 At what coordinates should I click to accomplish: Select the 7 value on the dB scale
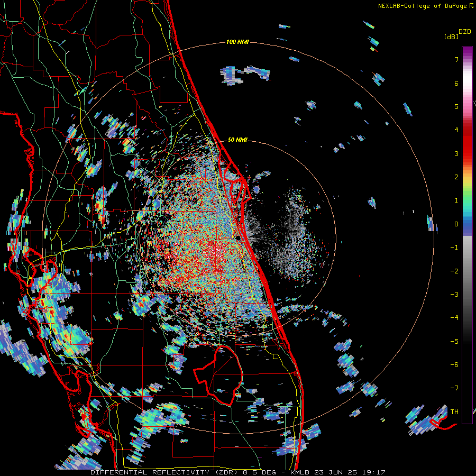(456, 59)
